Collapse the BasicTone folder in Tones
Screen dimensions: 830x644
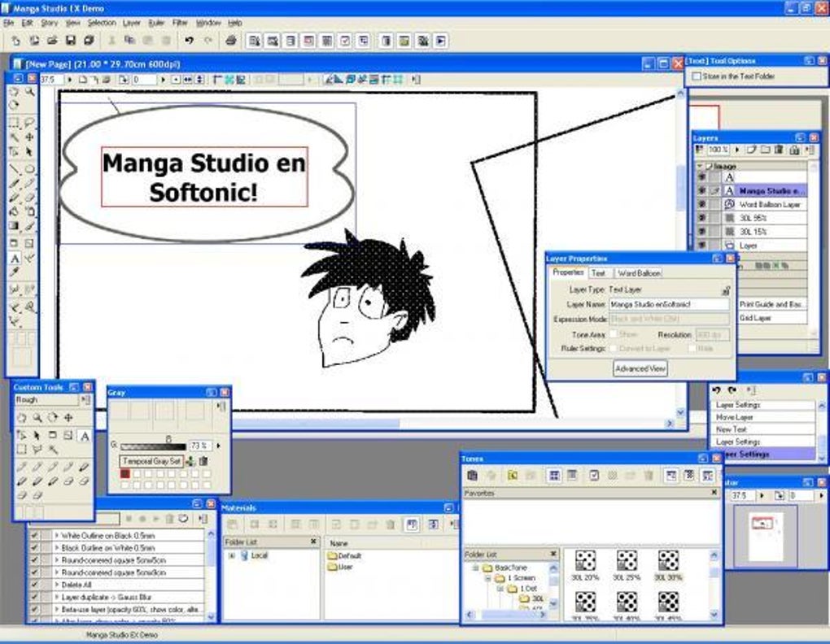(475, 568)
